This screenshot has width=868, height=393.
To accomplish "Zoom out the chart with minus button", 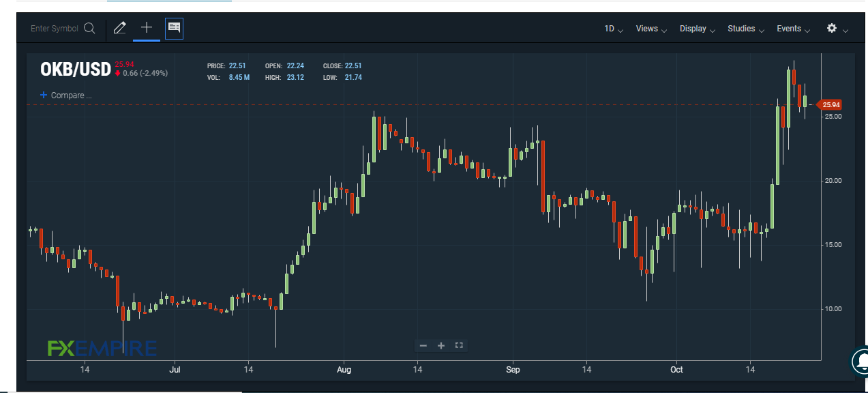I will coord(423,345).
